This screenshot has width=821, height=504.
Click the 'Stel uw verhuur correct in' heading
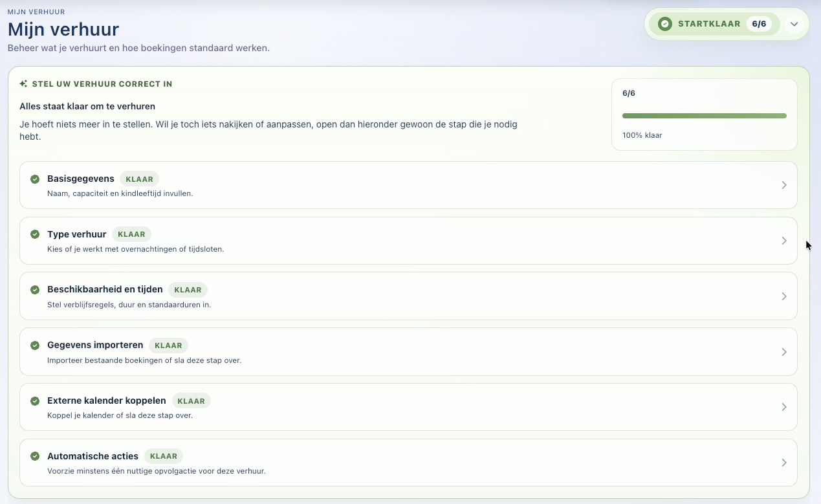102,84
